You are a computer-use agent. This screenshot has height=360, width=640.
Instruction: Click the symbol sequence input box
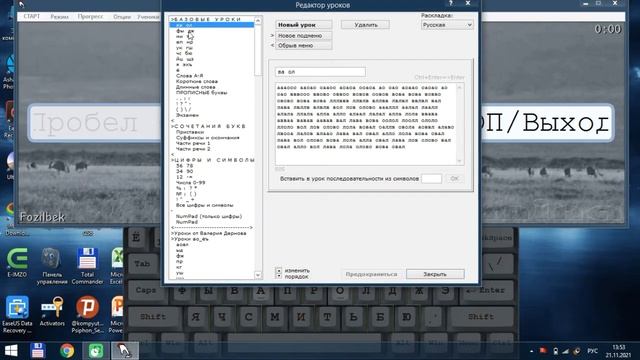point(431,178)
